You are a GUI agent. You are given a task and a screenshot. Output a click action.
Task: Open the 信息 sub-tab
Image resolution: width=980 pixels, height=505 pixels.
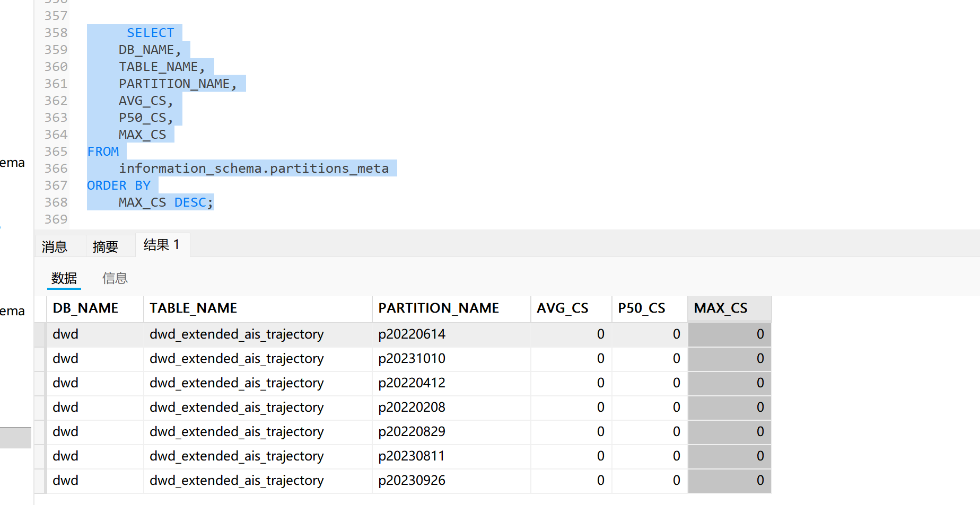[115, 278]
